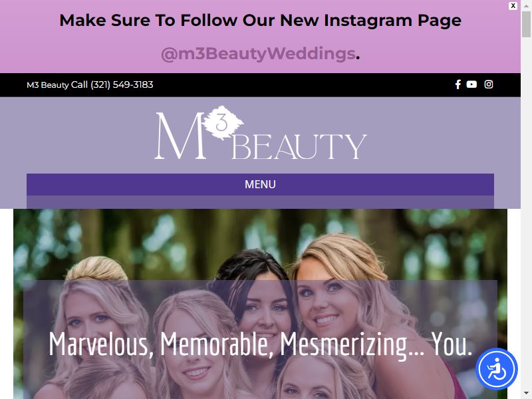Click the Follow Our New Instagram Page heading

tap(260, 20)
